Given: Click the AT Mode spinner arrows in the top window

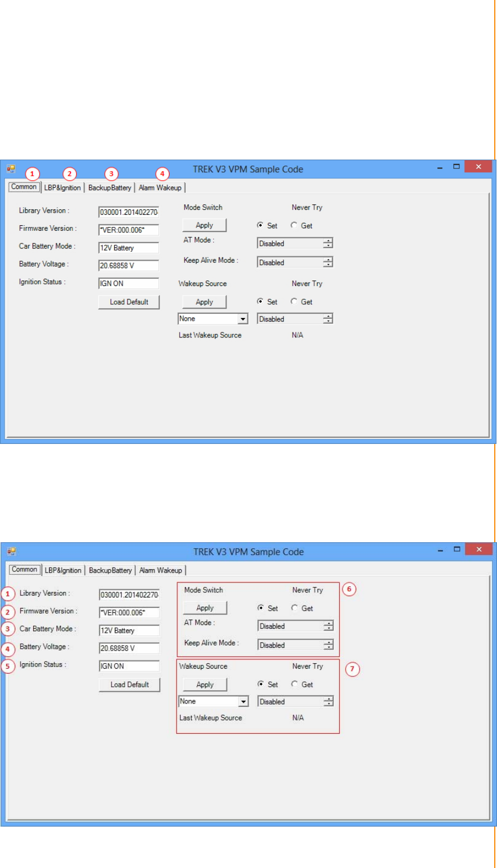Looking at the screenshot, I should (328, 243).
